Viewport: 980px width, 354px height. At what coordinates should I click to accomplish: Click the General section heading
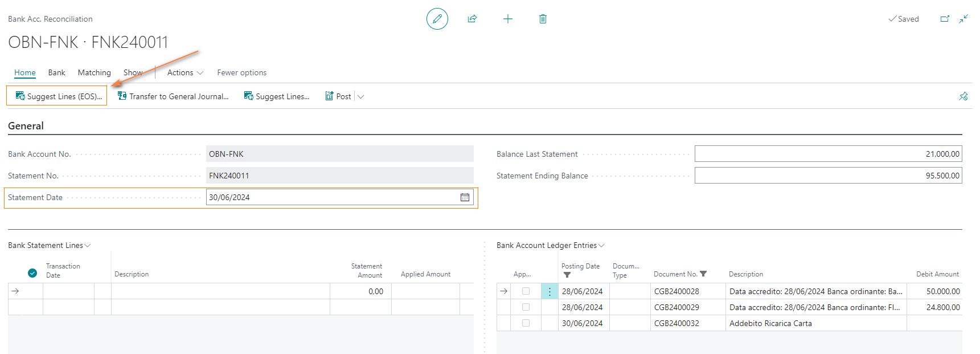(26, 126)
